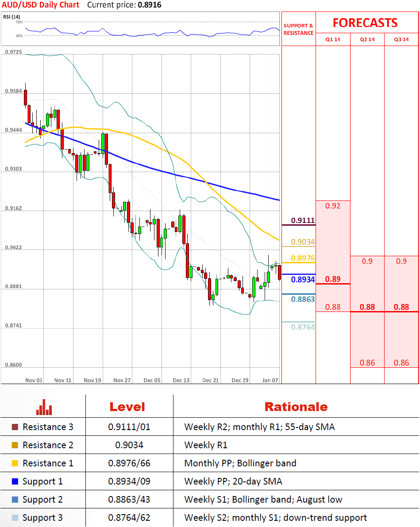
Task: Click the 0.9022 price axis label
Action: (13, 247)
